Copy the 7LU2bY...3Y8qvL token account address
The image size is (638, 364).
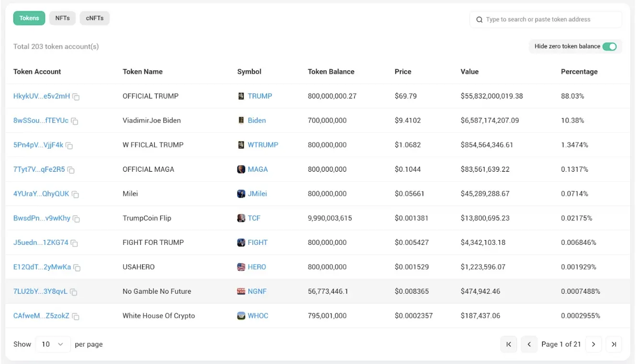74,292
